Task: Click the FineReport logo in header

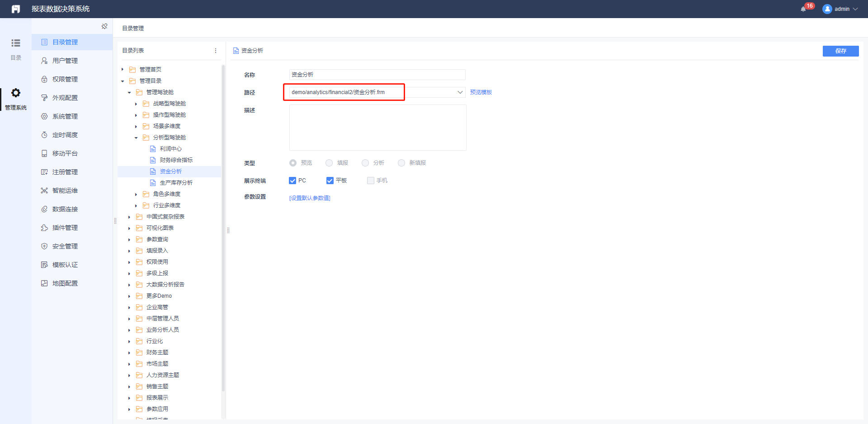Action: 16,9
